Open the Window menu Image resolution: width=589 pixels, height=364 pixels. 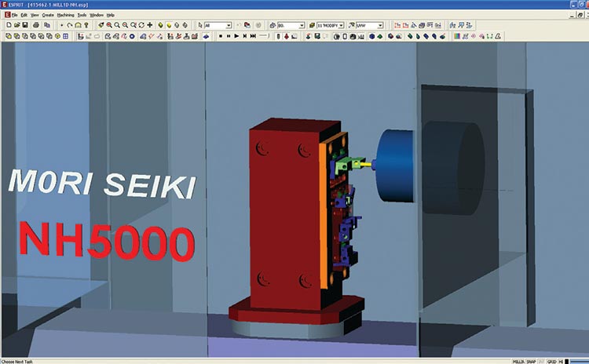[x=97, y=15]
